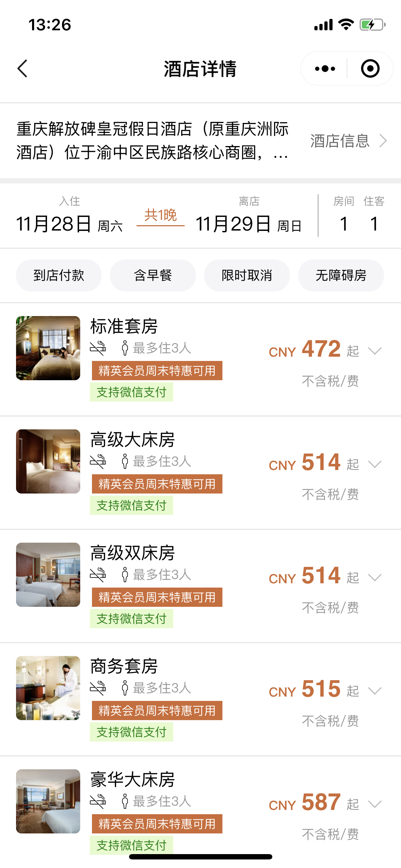The width and height of the screenshot is (401, 868).
Task: Expand 高级双床房 rate details chevron
Action: 375,578
